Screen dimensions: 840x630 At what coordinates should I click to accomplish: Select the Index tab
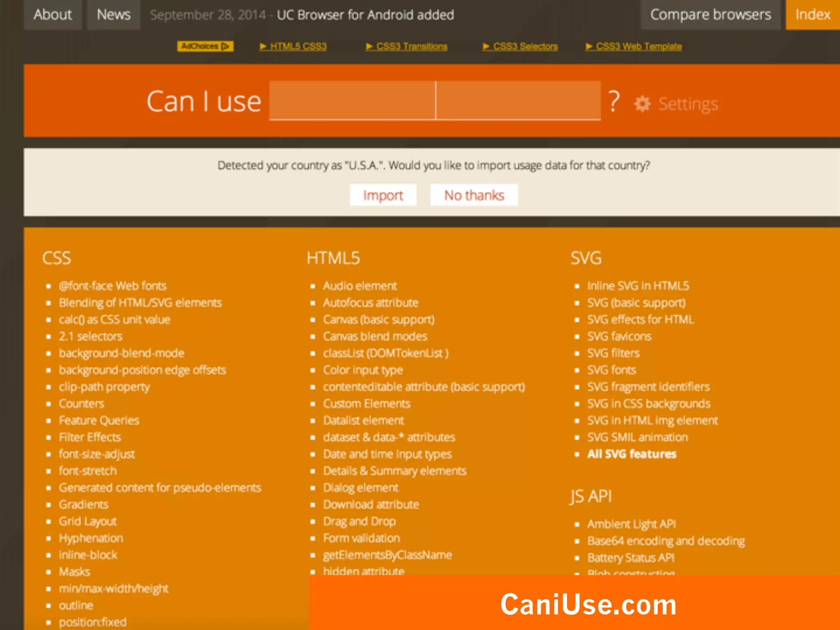(x=813, y=15)
